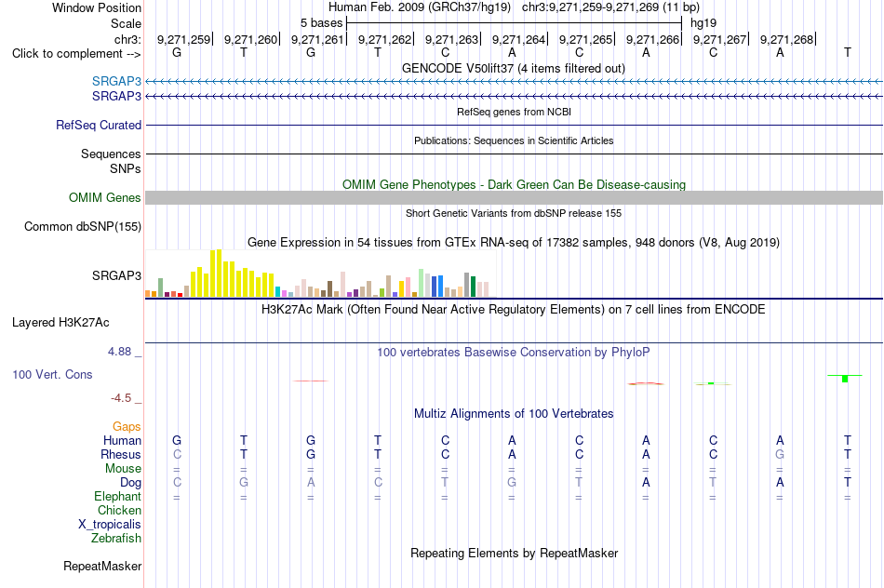The image size is (884, 588).
Task: Select the Rhesus alignment row label
Action: tap(121, 455)
